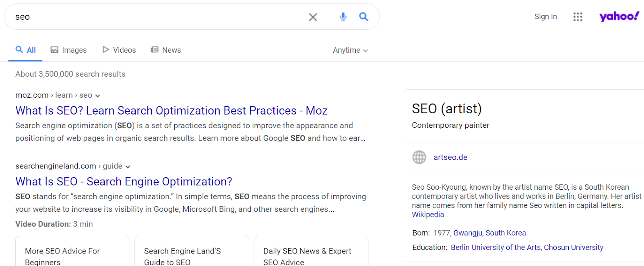644x266 pixels.
Task: Select the All results tab
Action: tap(26, 50)
